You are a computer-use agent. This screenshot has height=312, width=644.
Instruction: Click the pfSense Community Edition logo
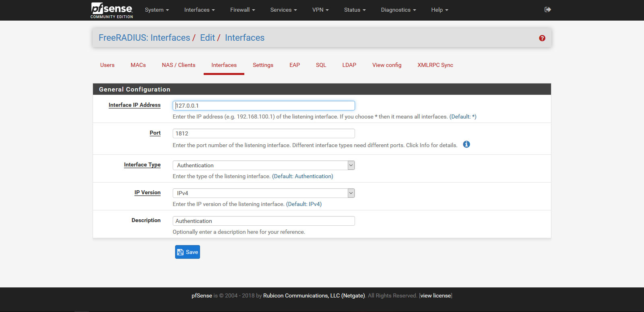pyautogui.click(x=112, y=10)
